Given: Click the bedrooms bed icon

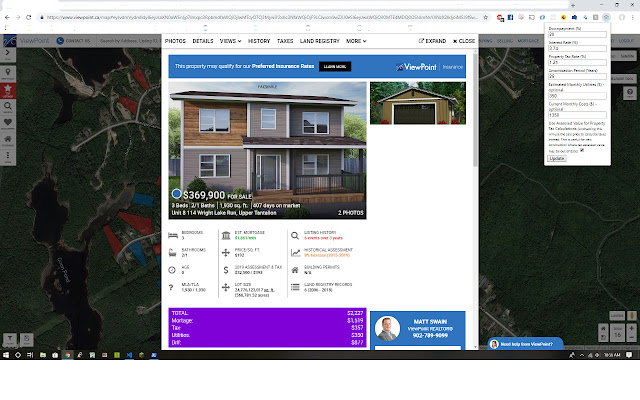Looking at the screenshot, I should click(173, 236).
